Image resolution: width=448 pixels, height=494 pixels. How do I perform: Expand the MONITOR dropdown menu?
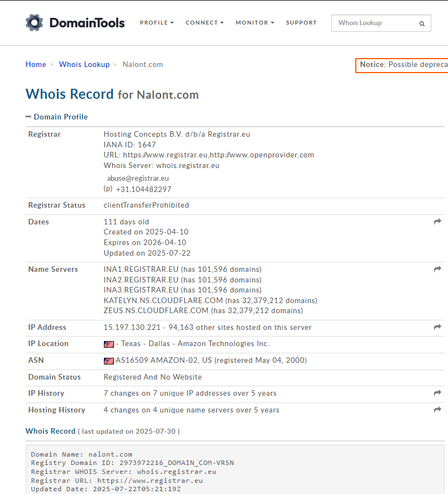point(255,23)
